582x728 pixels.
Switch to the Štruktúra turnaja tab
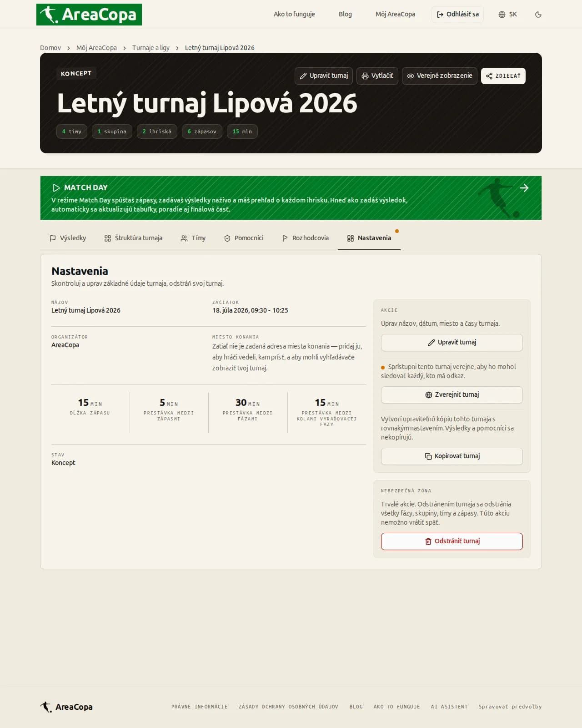pos(133,238)
